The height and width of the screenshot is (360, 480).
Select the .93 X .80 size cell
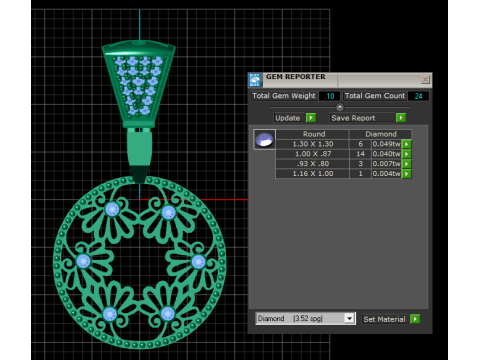(x=313, y=164)
